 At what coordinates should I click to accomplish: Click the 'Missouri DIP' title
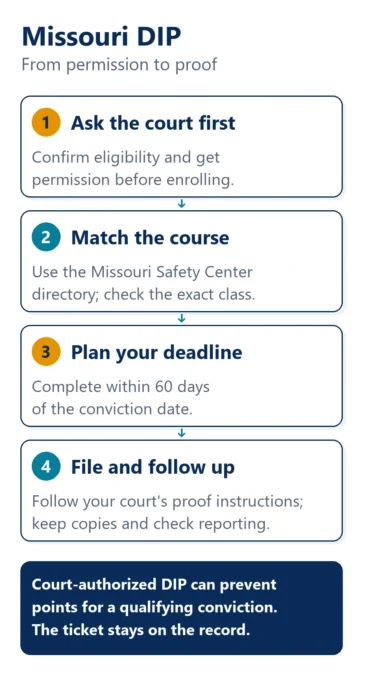point(102,37)
